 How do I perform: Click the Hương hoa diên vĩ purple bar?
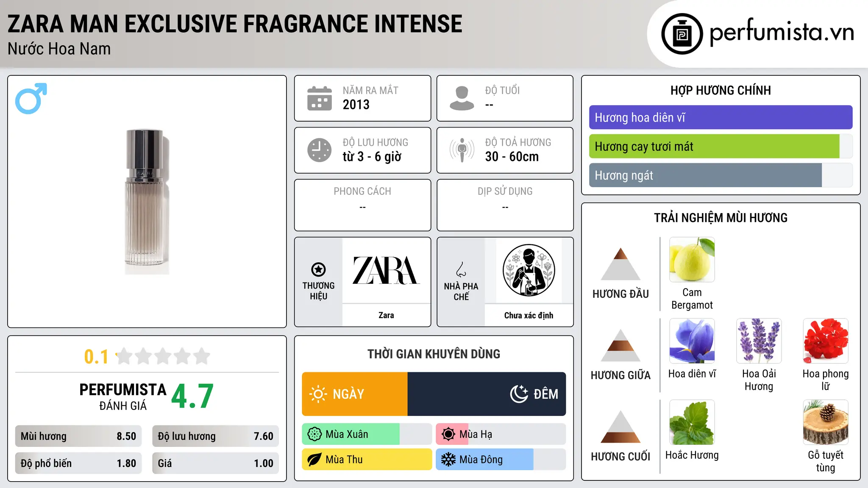pyautogui.click(x=721, y=117)
